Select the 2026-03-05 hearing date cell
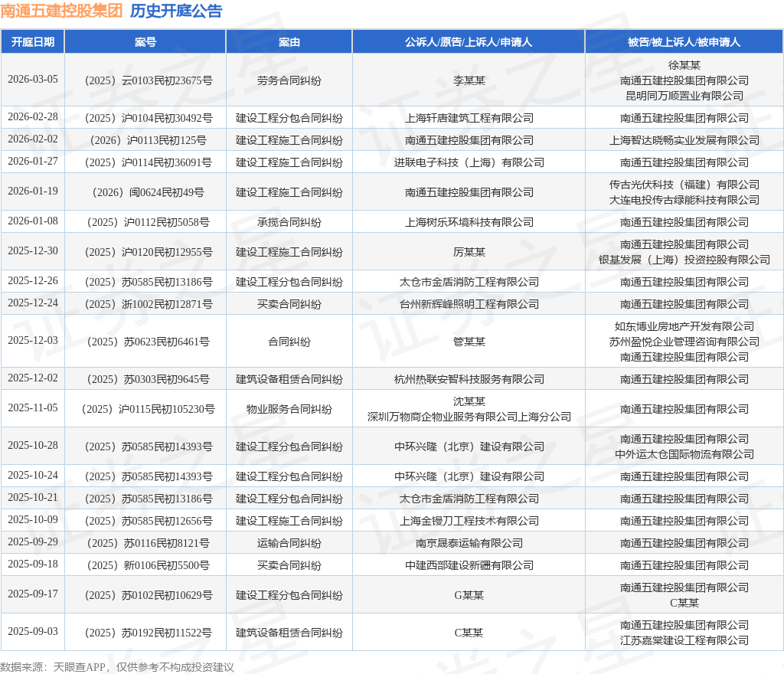The height and width of the screenshot is (674, 784). pos(33,80)
